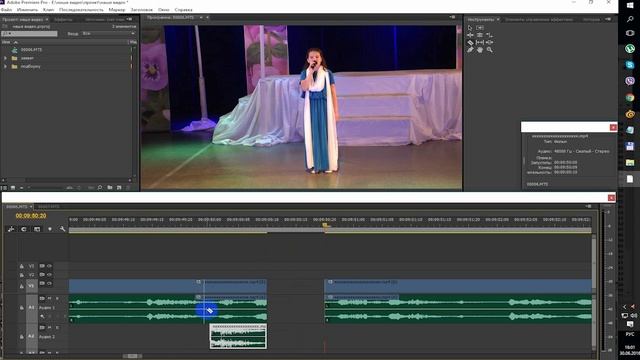Click the V1 track target label
The height and width of the screenshot is (360, 640).
[x=31, y=286]
